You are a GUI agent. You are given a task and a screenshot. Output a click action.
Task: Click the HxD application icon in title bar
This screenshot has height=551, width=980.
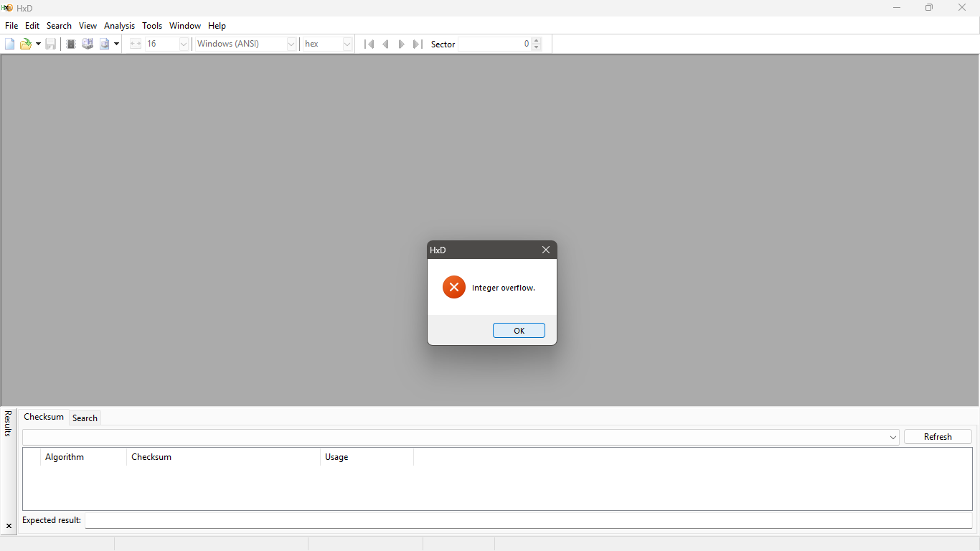[7, 8]
